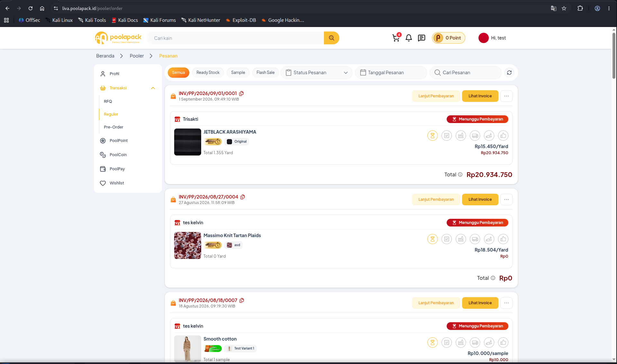Copy invoice number INV/PP/2026/09/01/0001
The width and height of the screenshot is (617, 364).
click(241, 93)
